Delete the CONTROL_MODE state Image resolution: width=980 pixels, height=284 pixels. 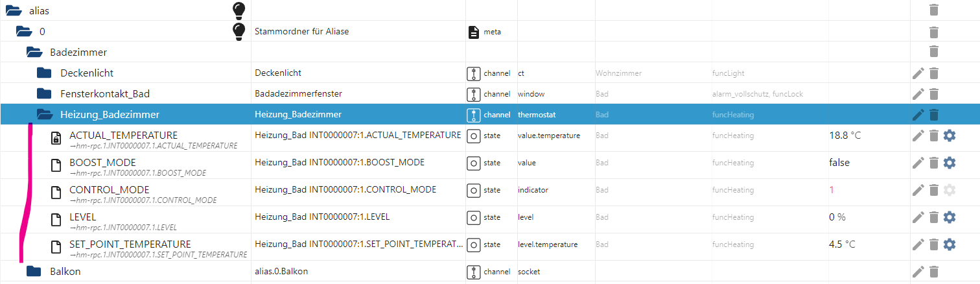pyautogui.click(x=933, y=190)
